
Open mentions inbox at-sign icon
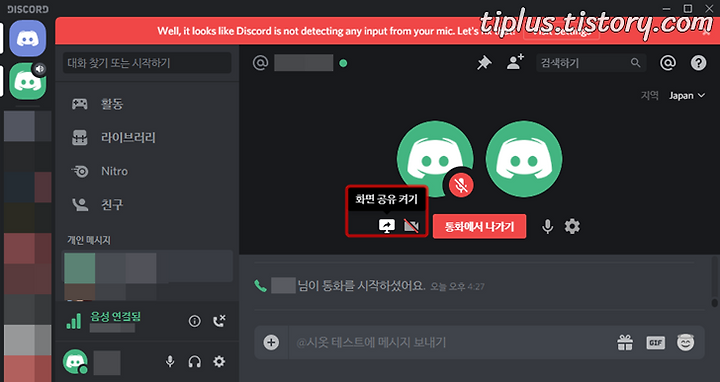pyautogui.click(x=668, y=62)
